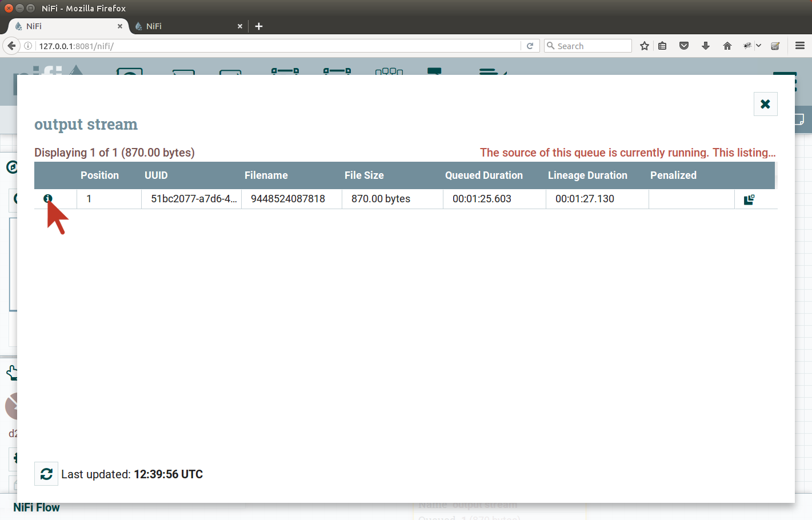Reload page using the URL bar button

click(530, 46)
